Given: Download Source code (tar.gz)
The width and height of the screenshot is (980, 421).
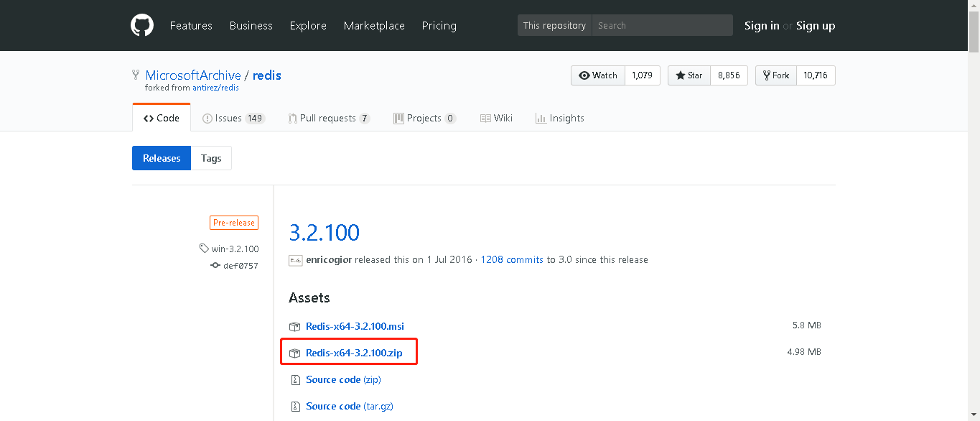Looking at the screenshot, I should point(350,407).
